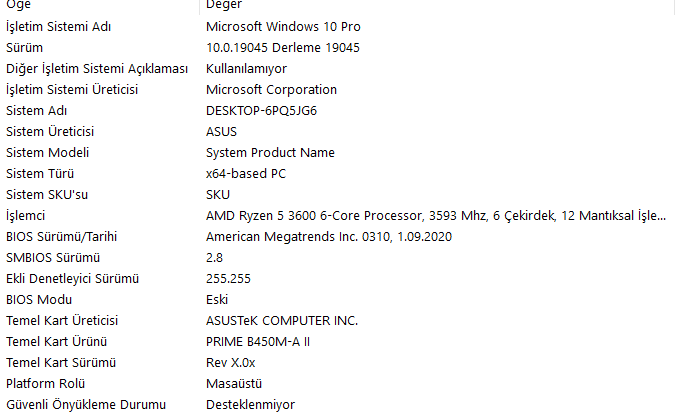This screenshot has width=692, height=417.
Task: Select the Ekli Denetleyici Sürümü row
Action: (x=340, y=279)
